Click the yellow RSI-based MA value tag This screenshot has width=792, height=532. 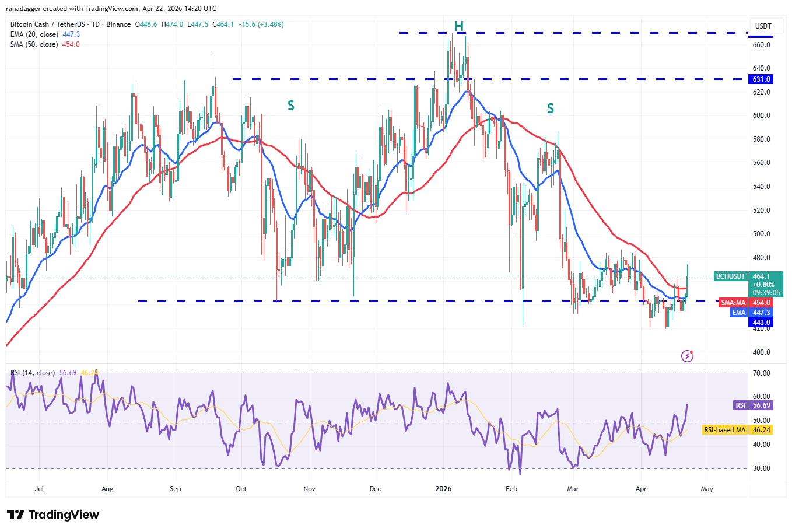coord(738,430)
